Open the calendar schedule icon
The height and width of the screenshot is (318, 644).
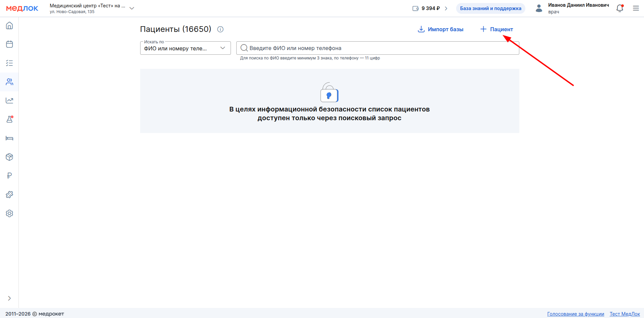9,44
